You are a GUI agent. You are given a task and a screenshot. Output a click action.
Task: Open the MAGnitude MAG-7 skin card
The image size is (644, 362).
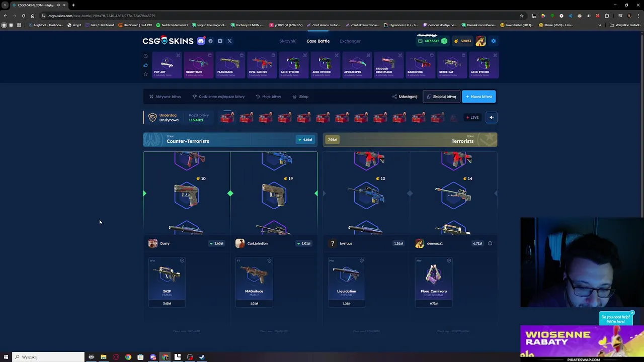(x=254, y=282)
